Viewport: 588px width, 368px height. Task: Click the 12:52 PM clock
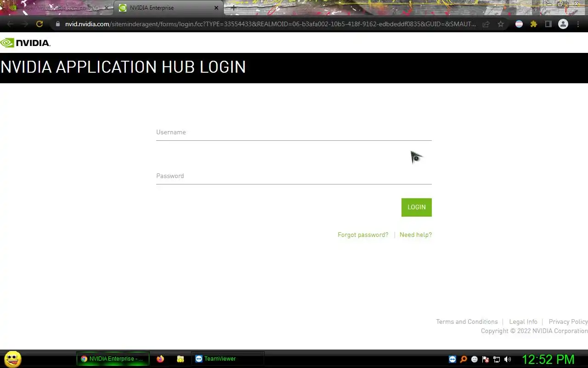click(548, 359)
